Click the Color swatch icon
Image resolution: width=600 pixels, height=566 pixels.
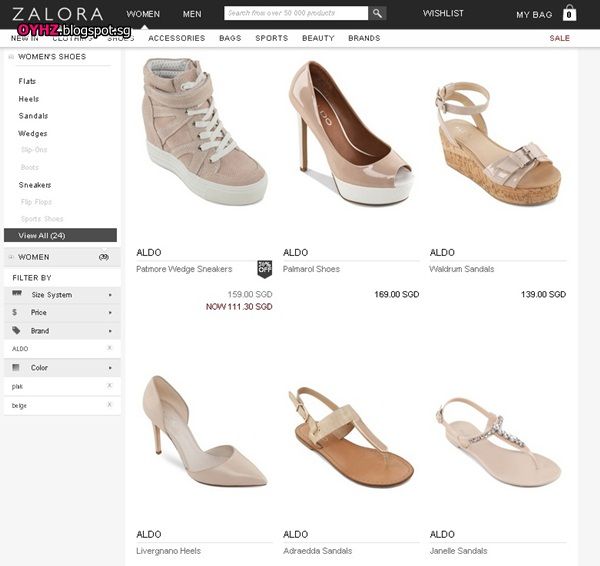(x=16, y=367)
